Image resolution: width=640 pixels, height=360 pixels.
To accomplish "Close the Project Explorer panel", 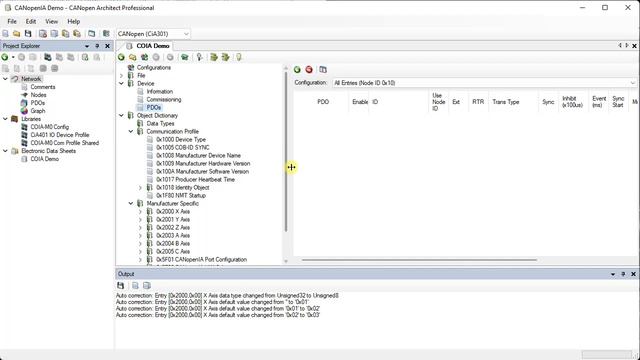I will pos(107,46).
